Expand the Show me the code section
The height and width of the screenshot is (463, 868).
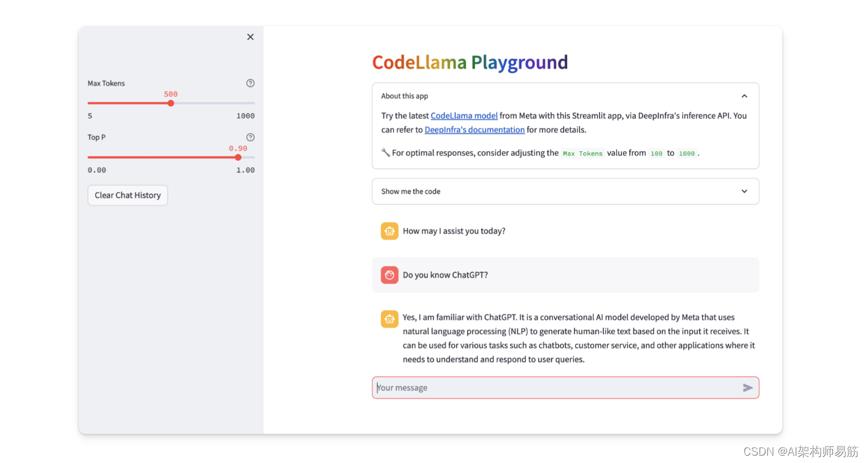coord(565,191)
